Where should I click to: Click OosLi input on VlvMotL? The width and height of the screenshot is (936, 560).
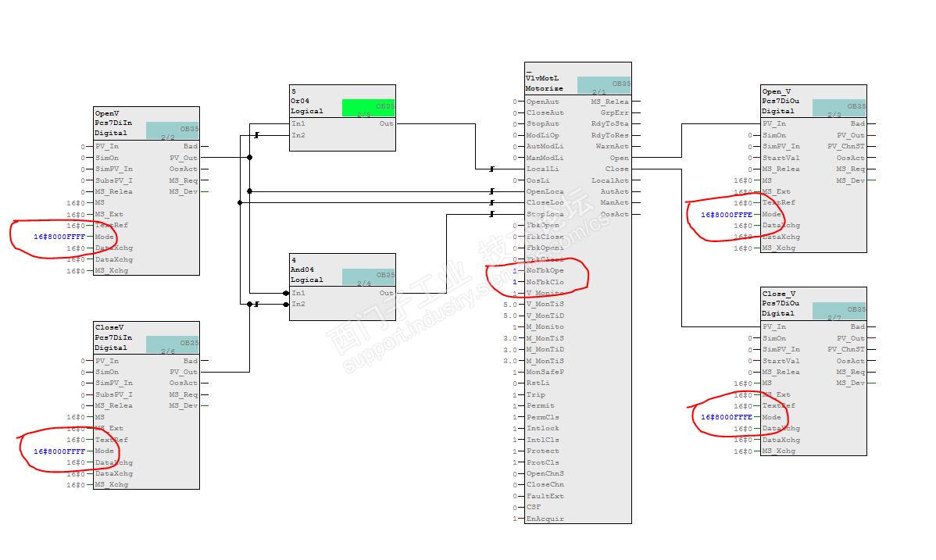pyautogui.click(x=538, y=180)
